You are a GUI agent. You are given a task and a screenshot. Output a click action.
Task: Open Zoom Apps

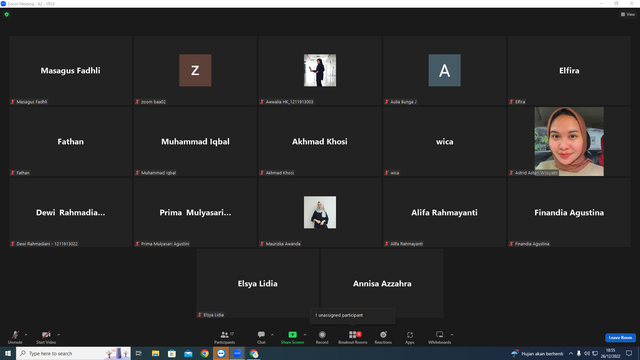pos(410,337)
